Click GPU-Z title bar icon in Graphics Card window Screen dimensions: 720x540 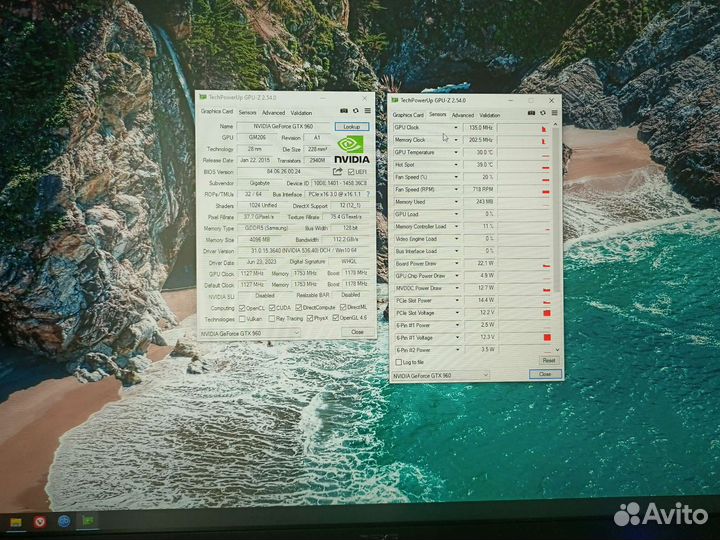point(202,97)
